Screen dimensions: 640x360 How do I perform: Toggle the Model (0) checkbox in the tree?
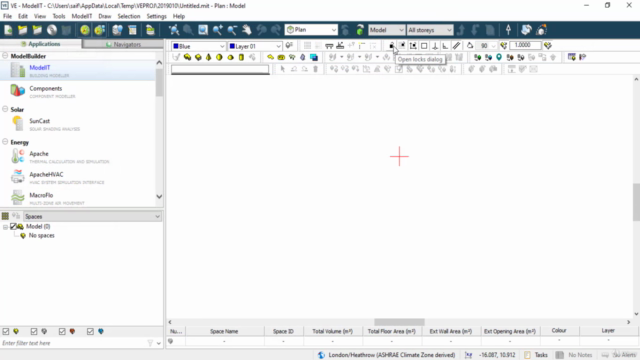13,227
